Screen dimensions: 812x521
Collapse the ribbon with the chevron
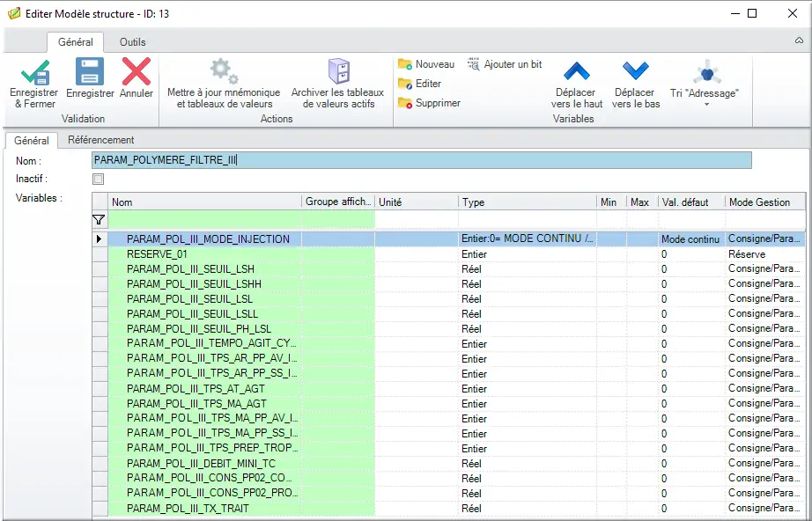[x=799, y=40]
